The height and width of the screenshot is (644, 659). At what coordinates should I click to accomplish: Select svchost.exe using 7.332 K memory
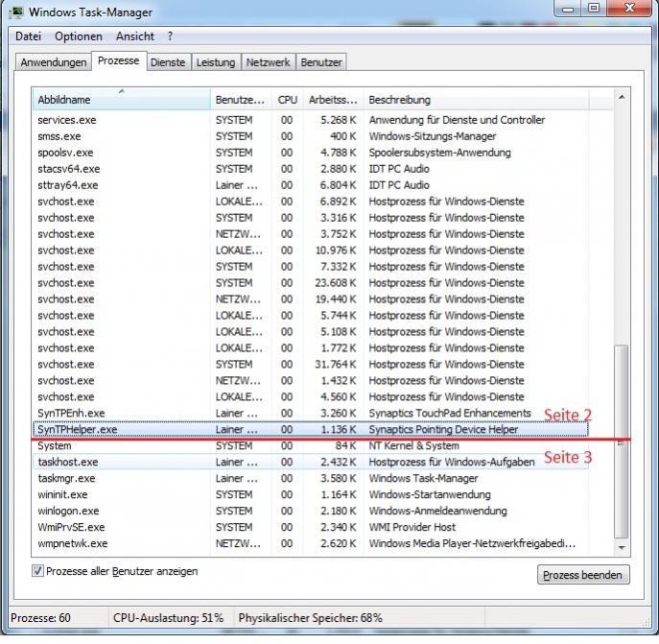310,267
